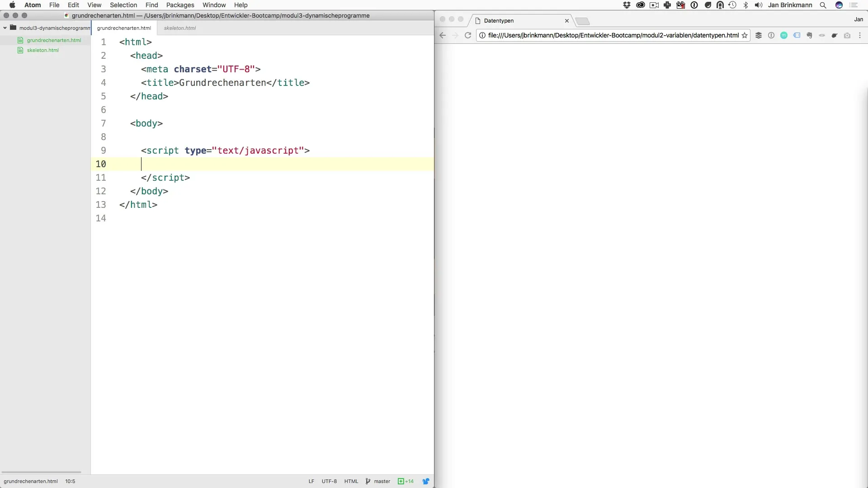Click the Jan Brinkmann user name menu
The height and width of the screenshot is (488, 868).
click(790, 5)
